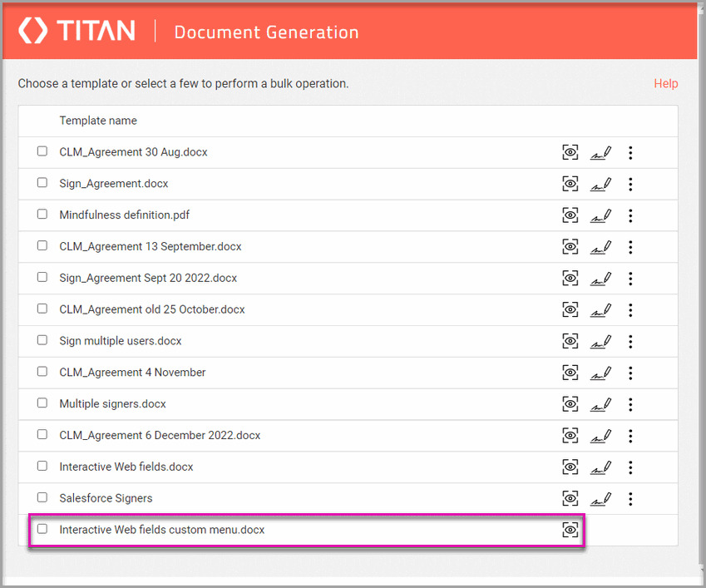
Task: Open Interactive Web fields custom menu.docx name
Action: pyautogui.click(x=161, y=530)
